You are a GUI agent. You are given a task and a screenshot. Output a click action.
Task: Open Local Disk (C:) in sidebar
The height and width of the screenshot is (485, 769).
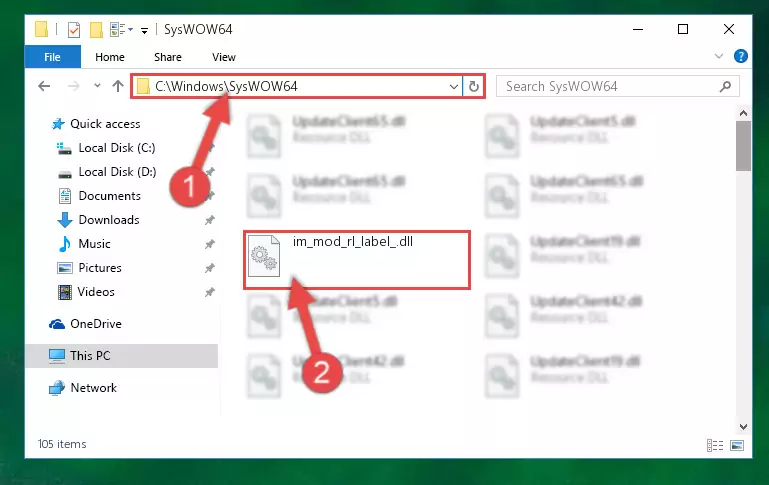(x=117, y=148)
